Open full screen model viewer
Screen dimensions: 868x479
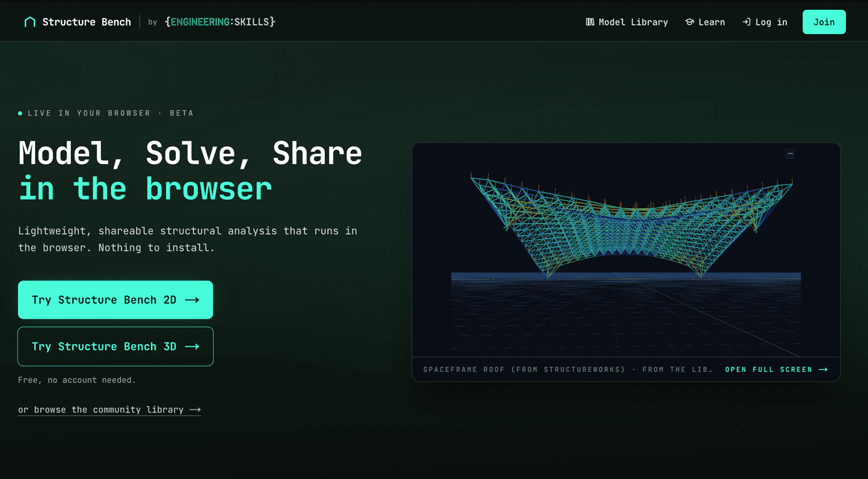click(x=777, y=370)
